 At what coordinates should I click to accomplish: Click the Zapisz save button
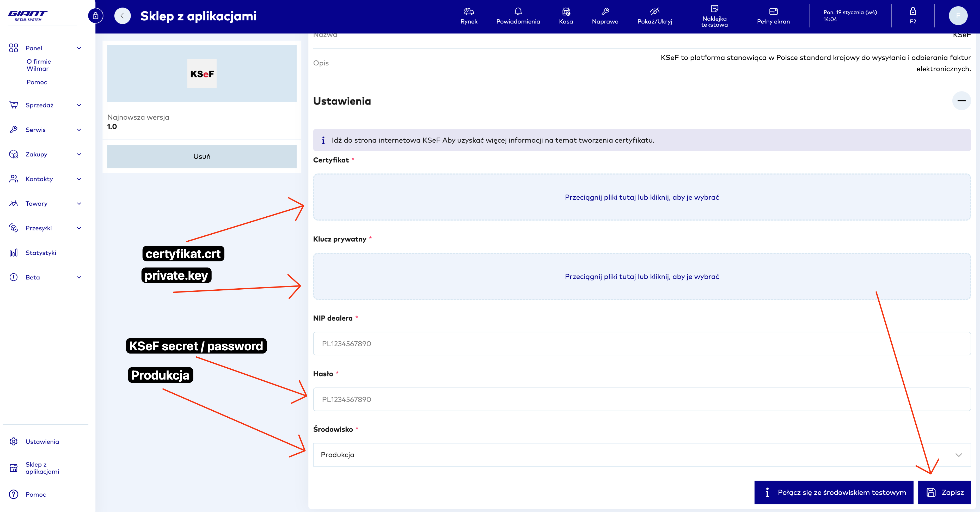[944, 492]
